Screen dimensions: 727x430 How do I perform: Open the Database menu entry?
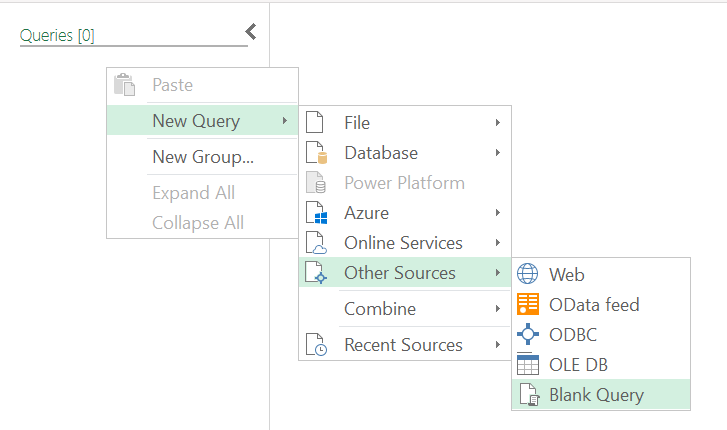click(405, 153)
